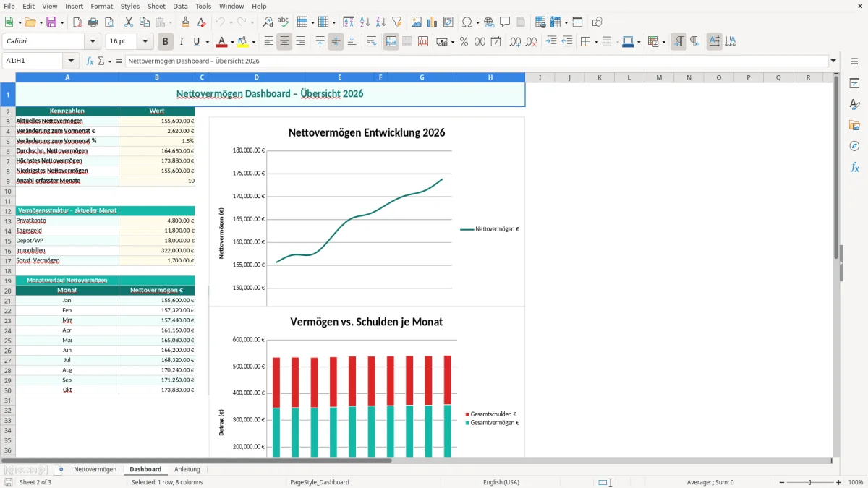Open the sidebar Gallery deck
Screen dimensions: 868x488
(854, 125)
